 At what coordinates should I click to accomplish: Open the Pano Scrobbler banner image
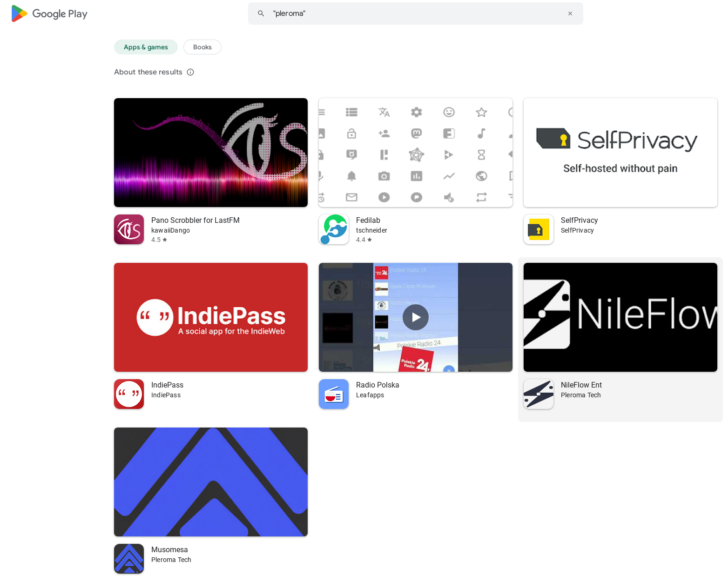211,153
